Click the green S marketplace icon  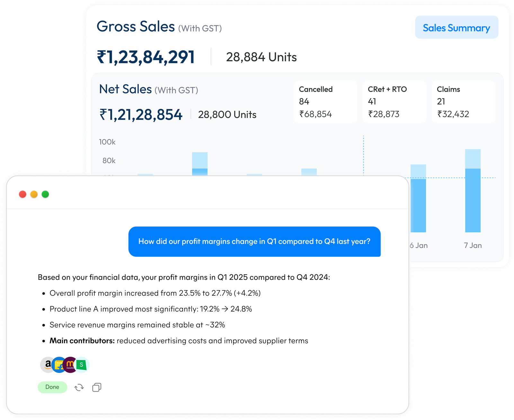pyautogui.click(x=82, y=365)
